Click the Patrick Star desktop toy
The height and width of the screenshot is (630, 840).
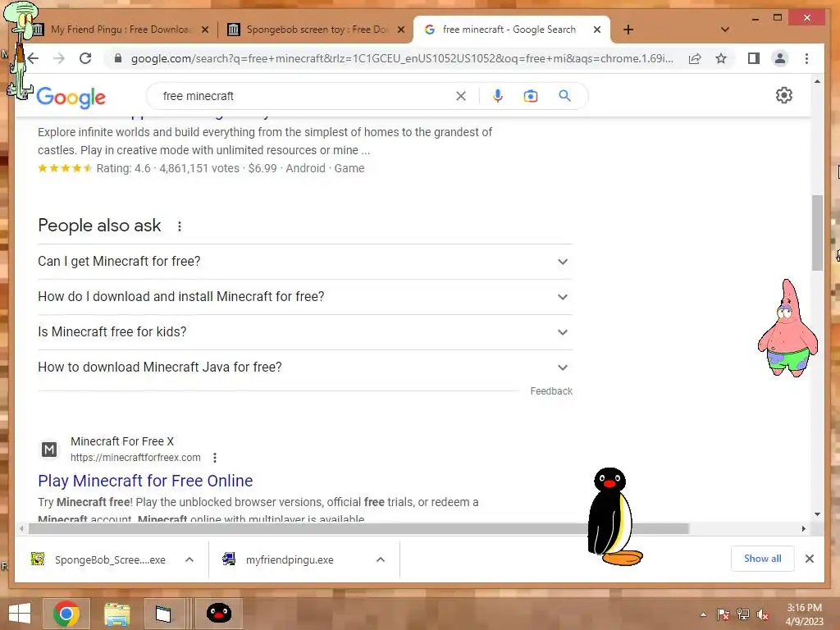point(787,328)
